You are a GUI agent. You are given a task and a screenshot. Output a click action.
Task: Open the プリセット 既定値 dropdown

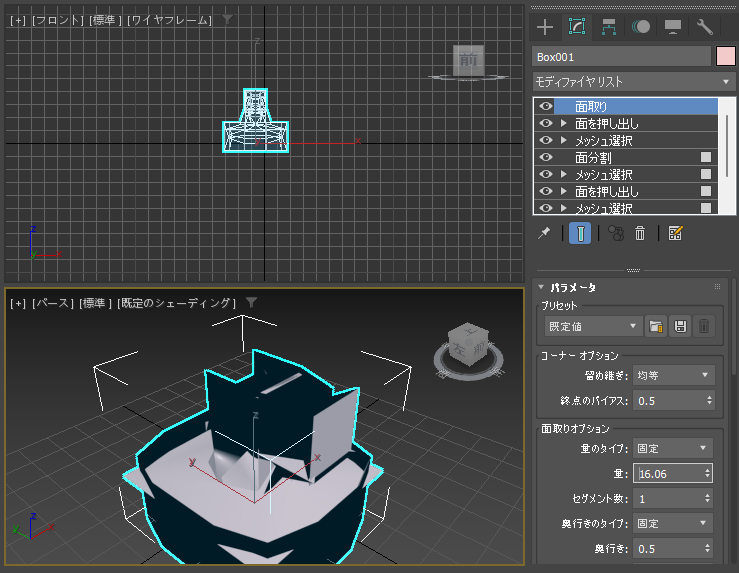593,326
